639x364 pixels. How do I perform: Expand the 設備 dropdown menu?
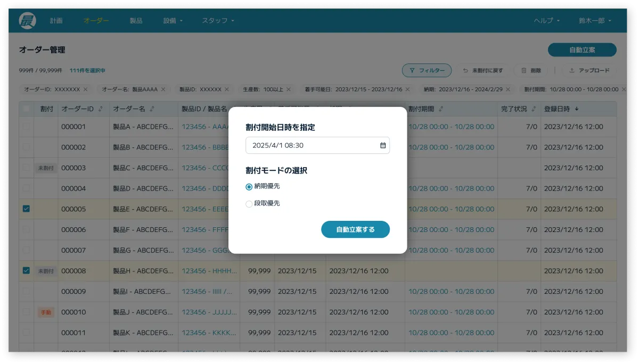173,21
